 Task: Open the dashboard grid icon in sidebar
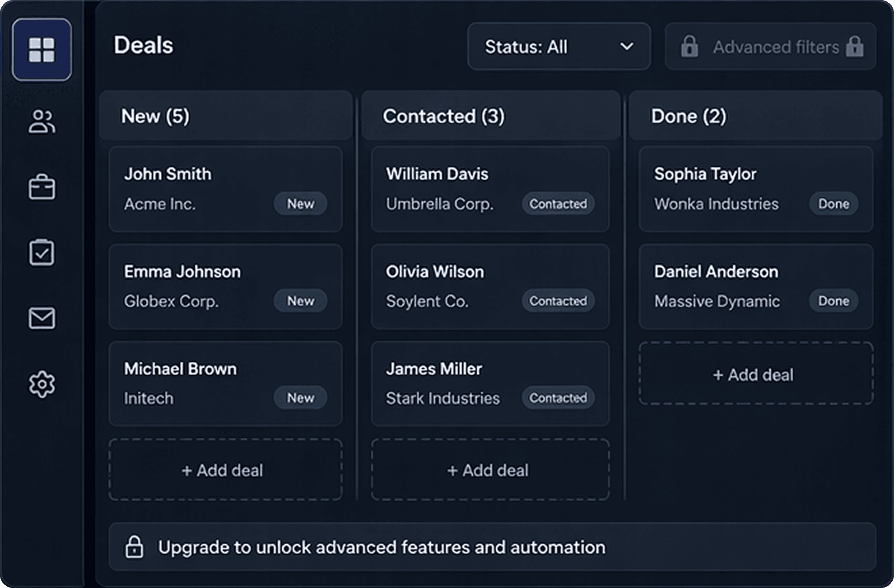[x=42, y=50]
